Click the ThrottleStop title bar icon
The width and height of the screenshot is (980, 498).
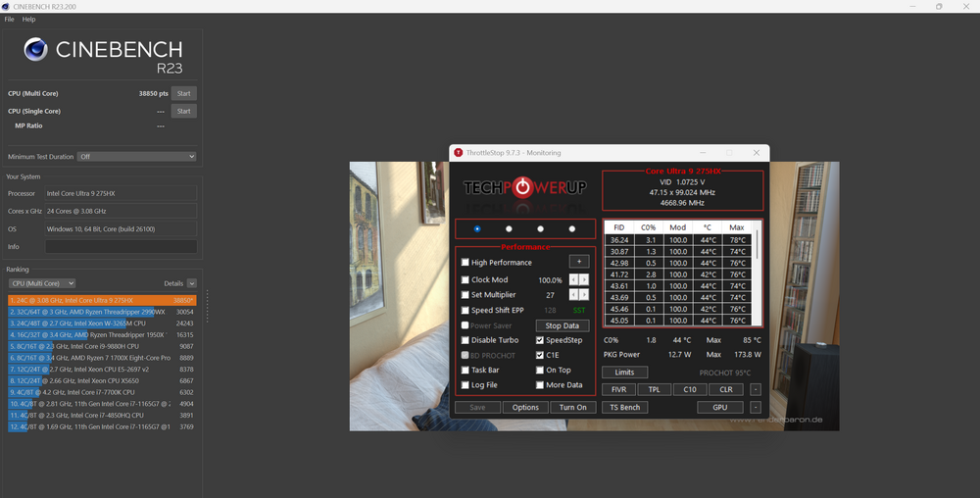[458, 153]
